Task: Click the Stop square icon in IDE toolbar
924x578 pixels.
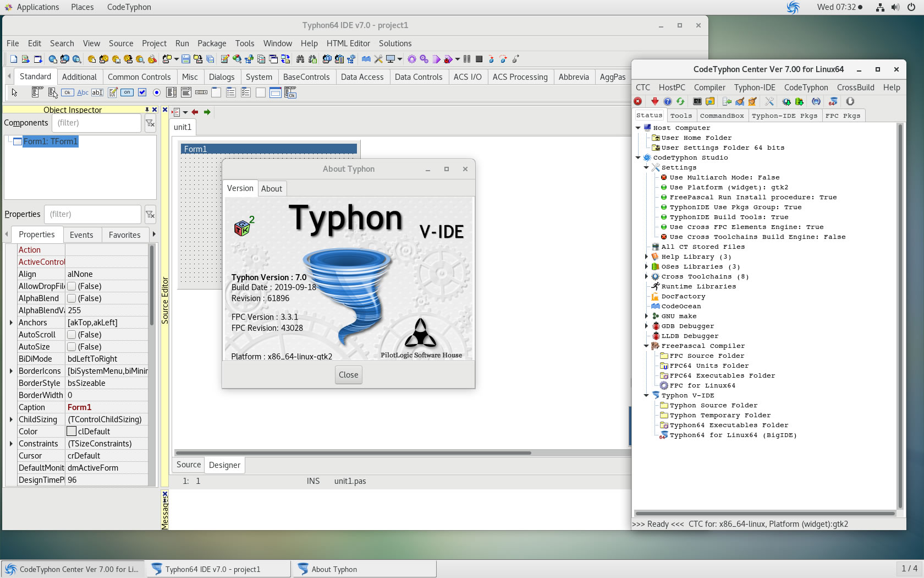Action: 479,59
